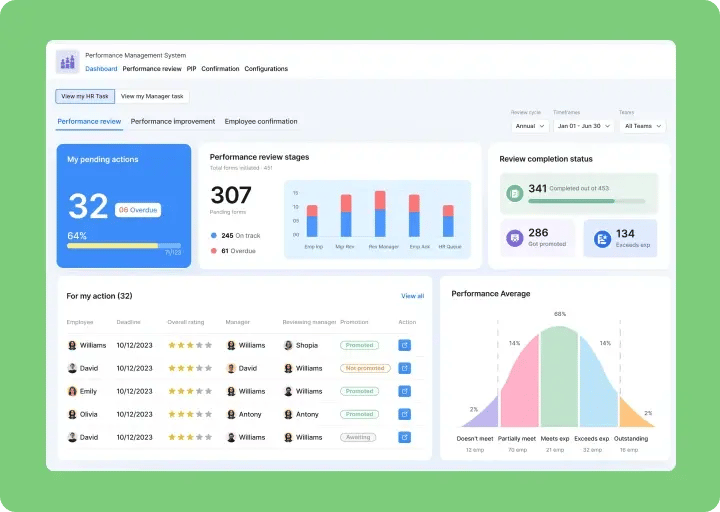Click the 134 Exceeds exp card
The image size is (720, 512).
[620, 238]
